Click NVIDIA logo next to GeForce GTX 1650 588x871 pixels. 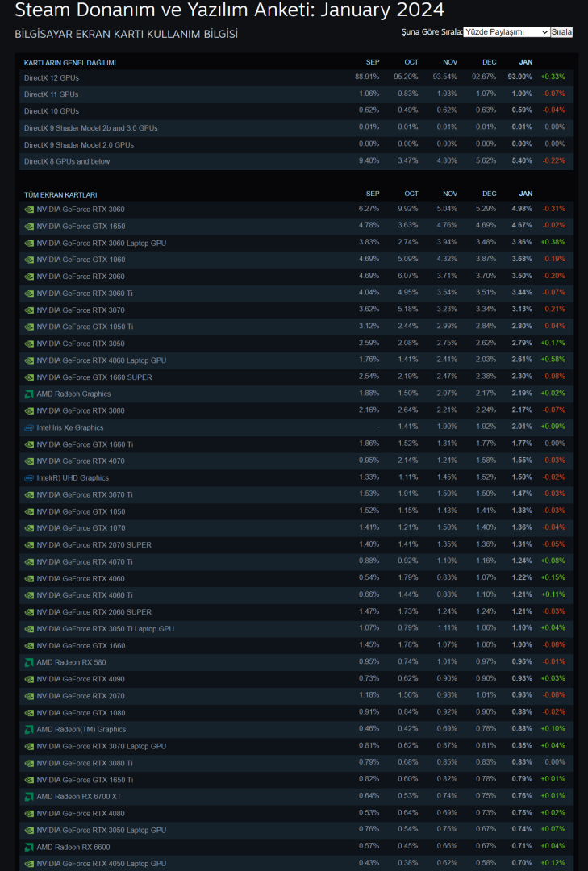(x=29, y=227)
